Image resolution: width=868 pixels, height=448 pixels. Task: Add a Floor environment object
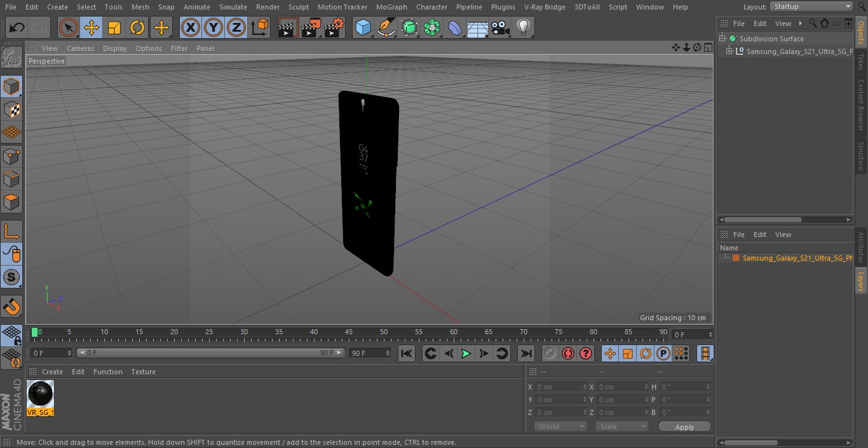point(478,27)
